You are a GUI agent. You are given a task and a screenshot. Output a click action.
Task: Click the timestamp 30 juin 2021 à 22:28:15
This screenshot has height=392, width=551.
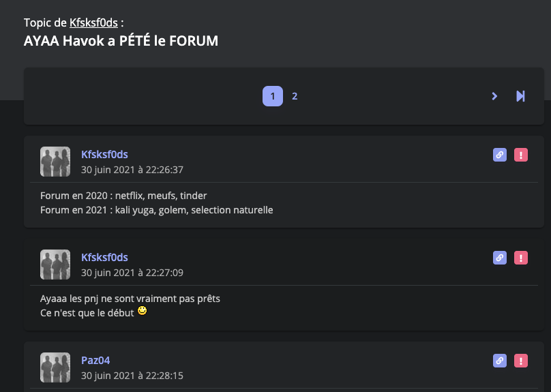[132, 376]
